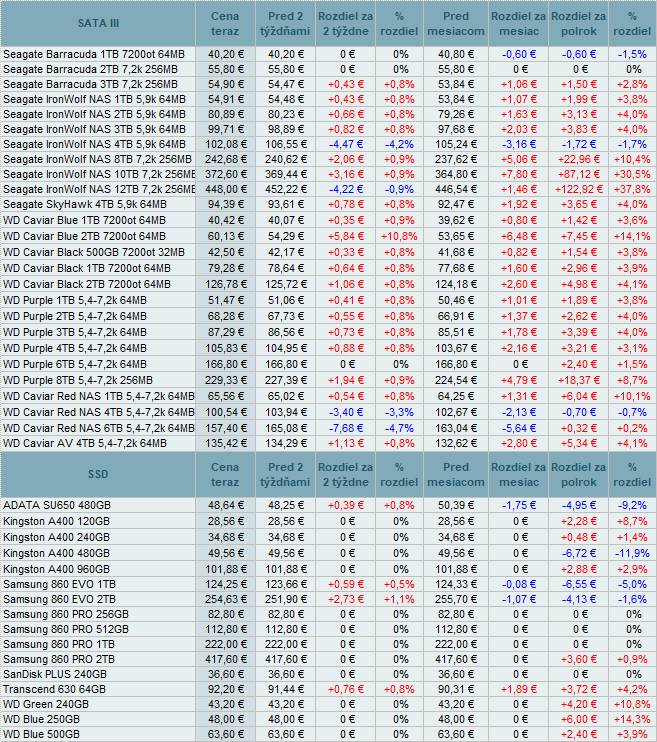The image size is (657, 742).
Task: Click Transcend 630 64GB product name
Action: 54,689
